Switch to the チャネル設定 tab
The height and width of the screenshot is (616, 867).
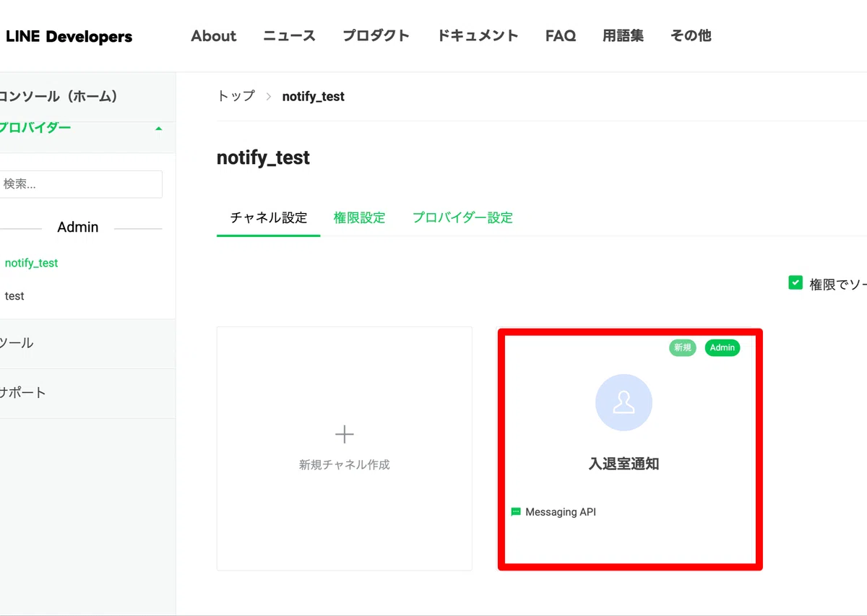pos(269,217)
